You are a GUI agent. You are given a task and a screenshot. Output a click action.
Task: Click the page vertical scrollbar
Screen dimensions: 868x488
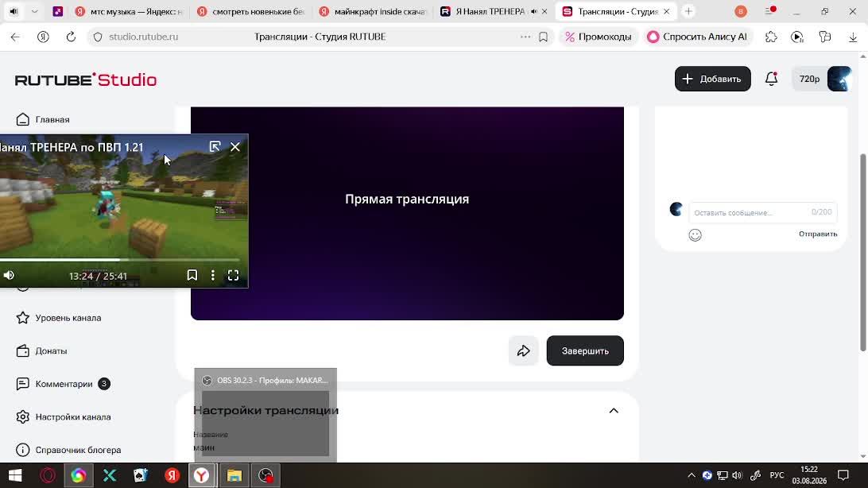pos(863,252)
